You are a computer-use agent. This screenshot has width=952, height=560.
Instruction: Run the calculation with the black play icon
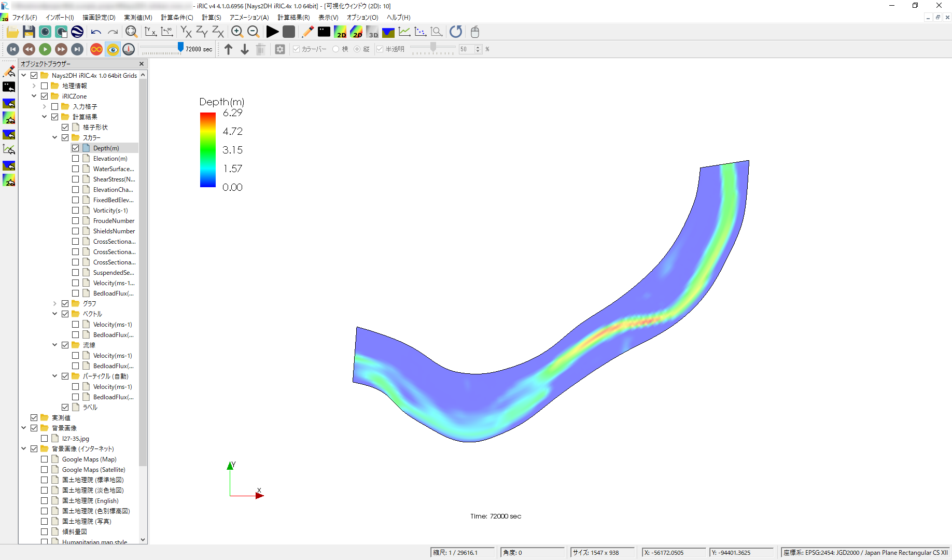click(272, 32)
